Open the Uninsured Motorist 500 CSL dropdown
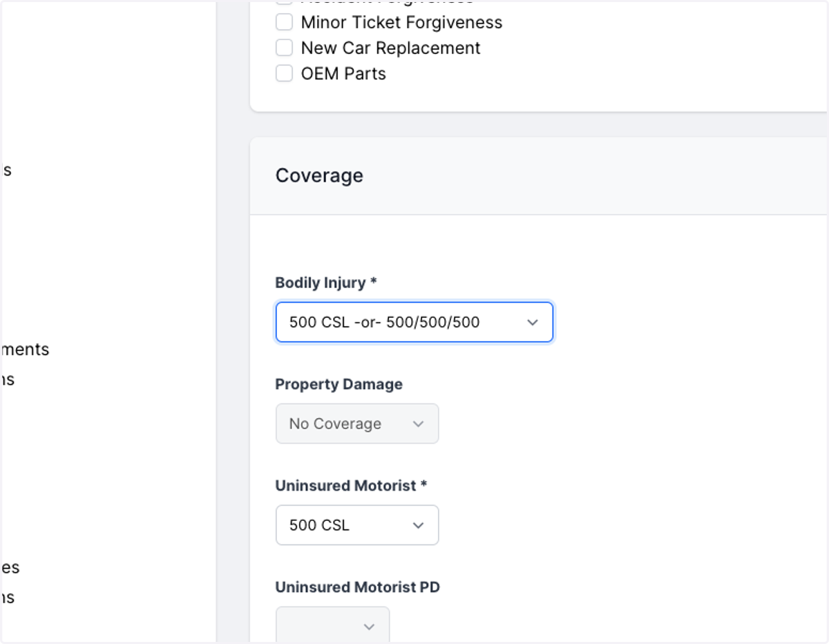 357,525
